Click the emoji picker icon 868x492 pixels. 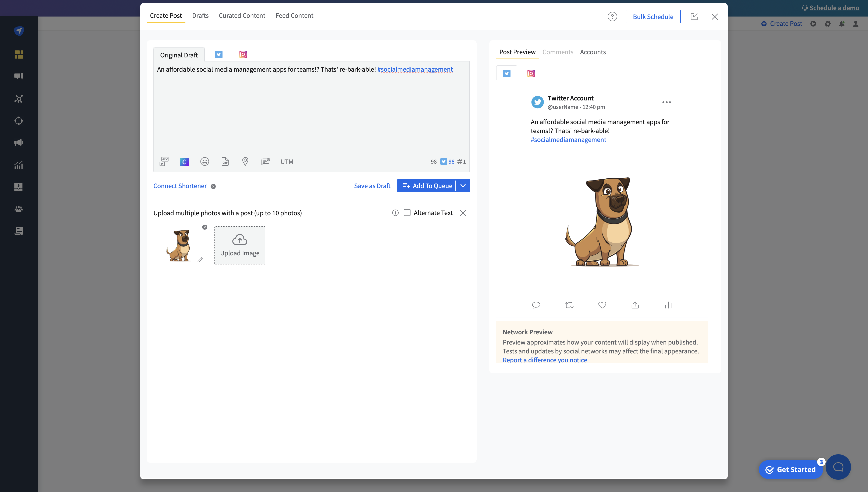(205, 161)
